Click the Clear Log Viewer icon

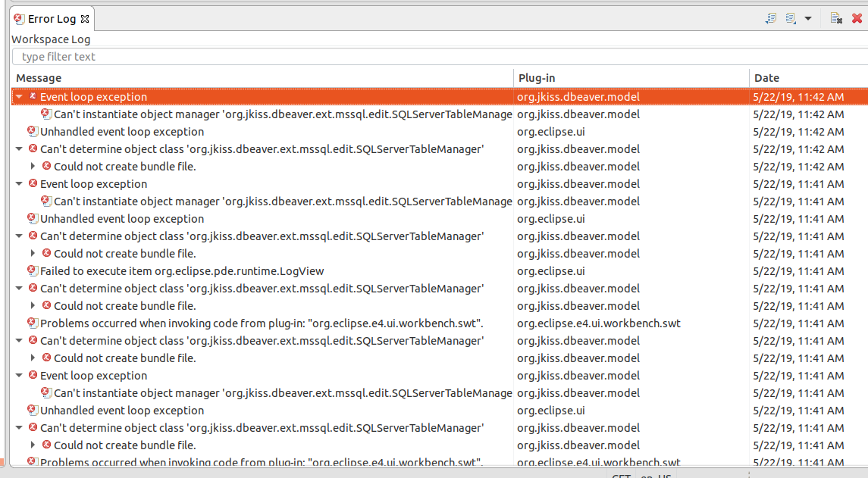836,18
